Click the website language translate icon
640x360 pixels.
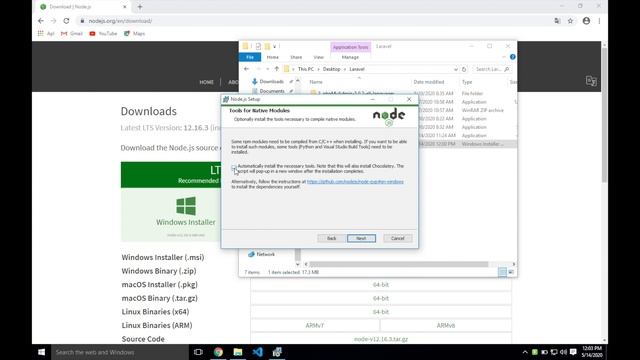[x=591, y=81]
